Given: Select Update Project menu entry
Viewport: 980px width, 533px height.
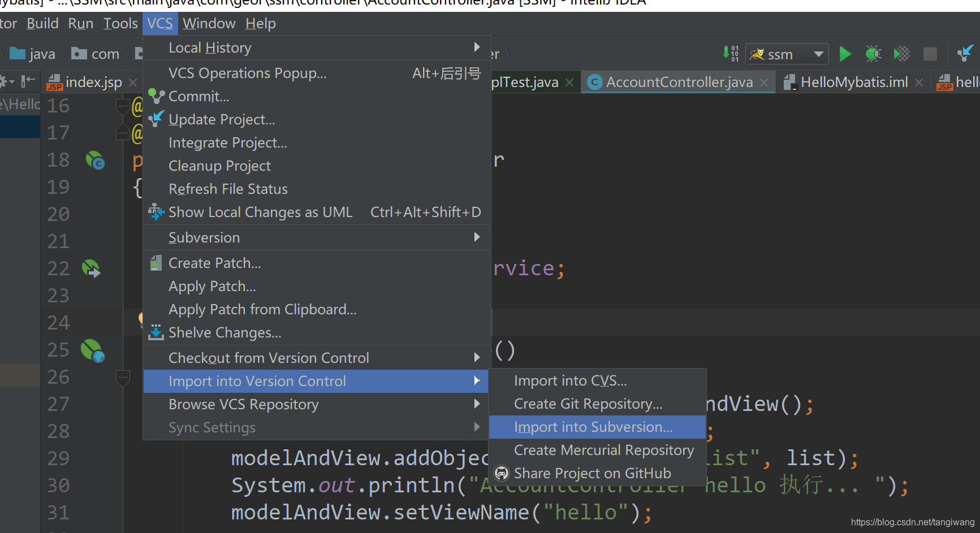Looking at the screenshot, I should tap(316, 119).
